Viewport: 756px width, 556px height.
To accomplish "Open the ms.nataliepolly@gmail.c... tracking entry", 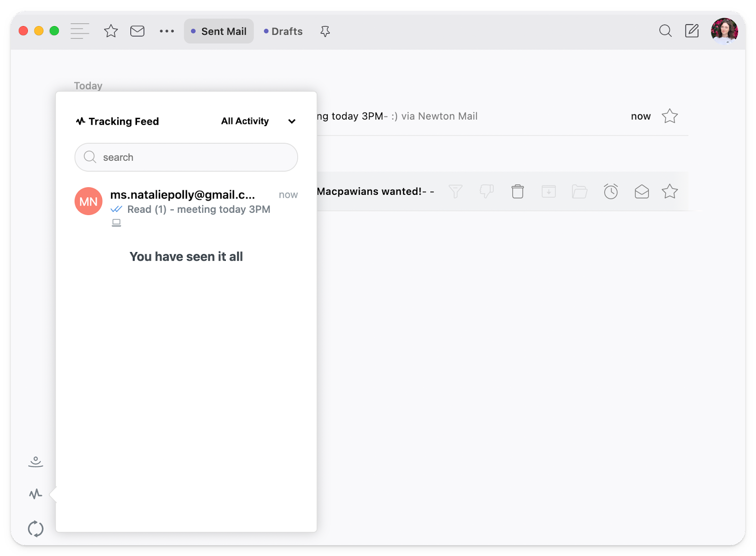I will click(x=186, y=207).
